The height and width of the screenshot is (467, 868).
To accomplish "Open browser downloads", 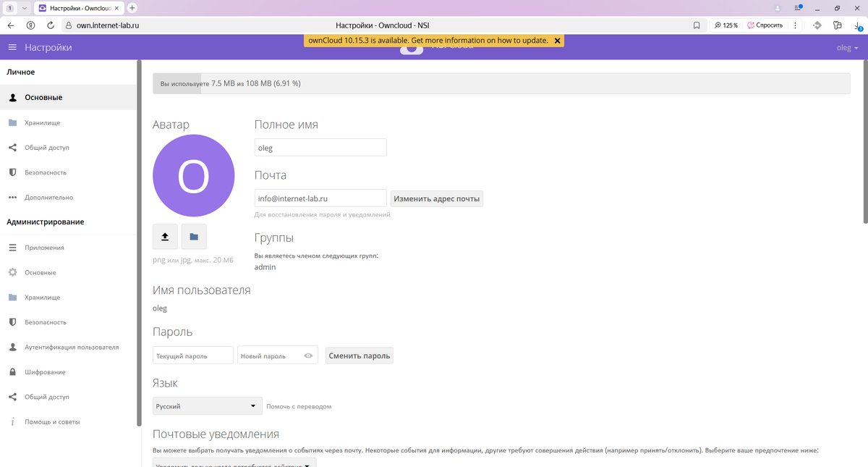I will pyautogui.click(x=857, y=25).
